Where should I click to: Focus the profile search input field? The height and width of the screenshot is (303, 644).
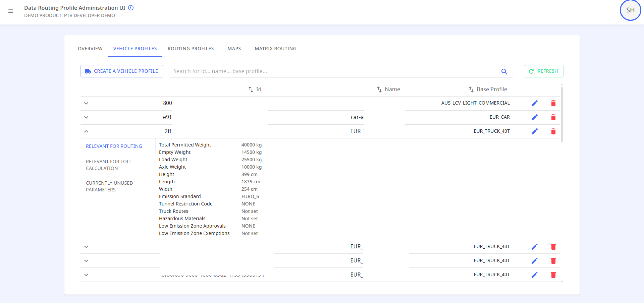pos(334,71)
